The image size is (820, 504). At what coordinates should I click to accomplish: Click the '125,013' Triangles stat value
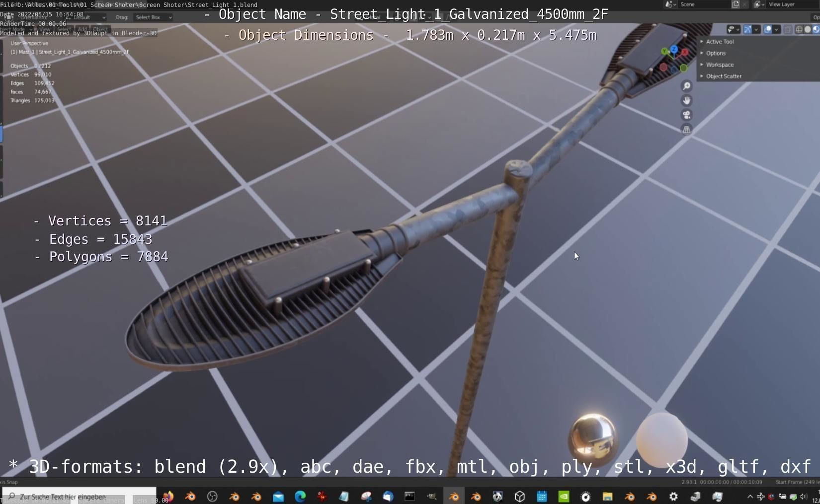click(44, 100)
